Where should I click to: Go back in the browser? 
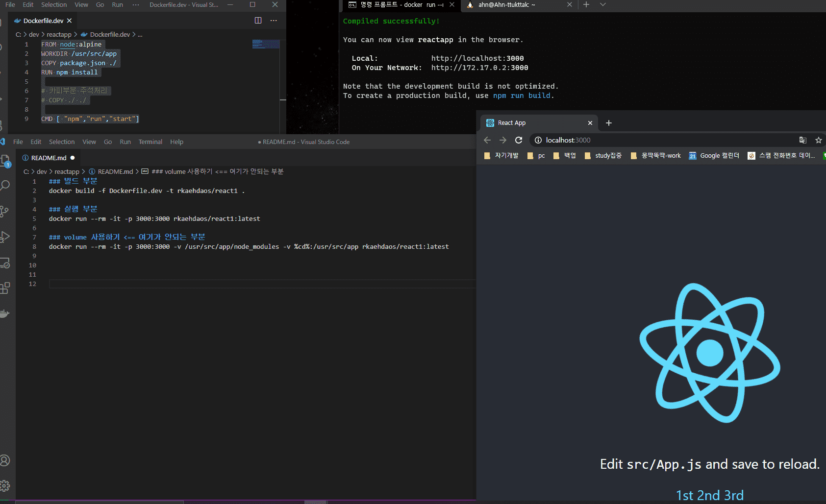(487, 140)
